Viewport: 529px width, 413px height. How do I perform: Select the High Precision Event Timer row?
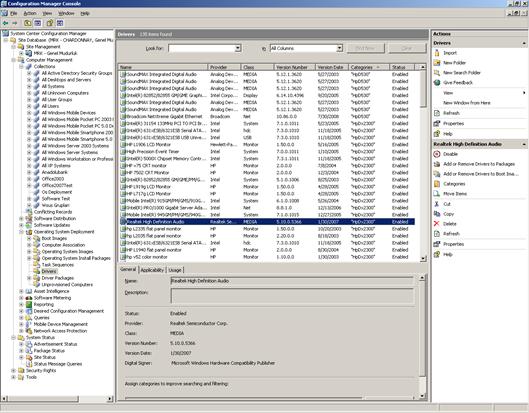click(x=267, y=152)
